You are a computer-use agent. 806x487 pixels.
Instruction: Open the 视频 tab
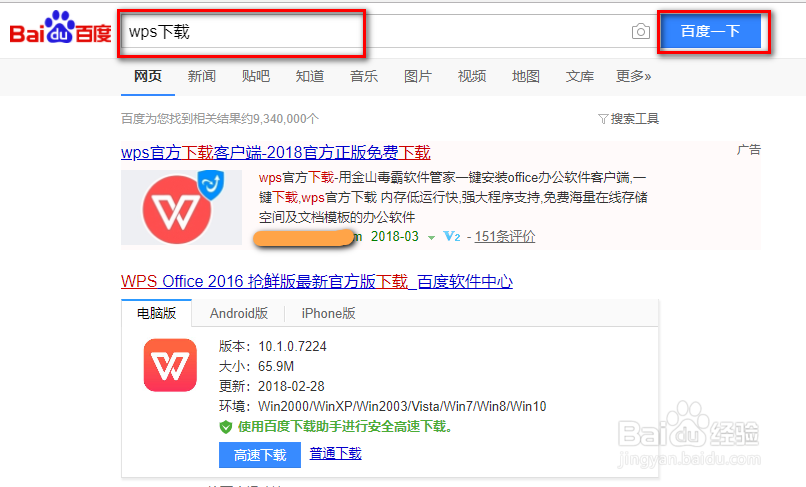[472, 77]
